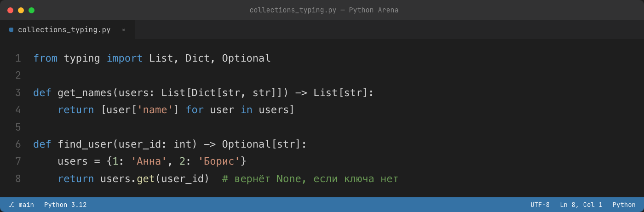
Task: Click the Python file icon in tab
Action: point(11,29)
